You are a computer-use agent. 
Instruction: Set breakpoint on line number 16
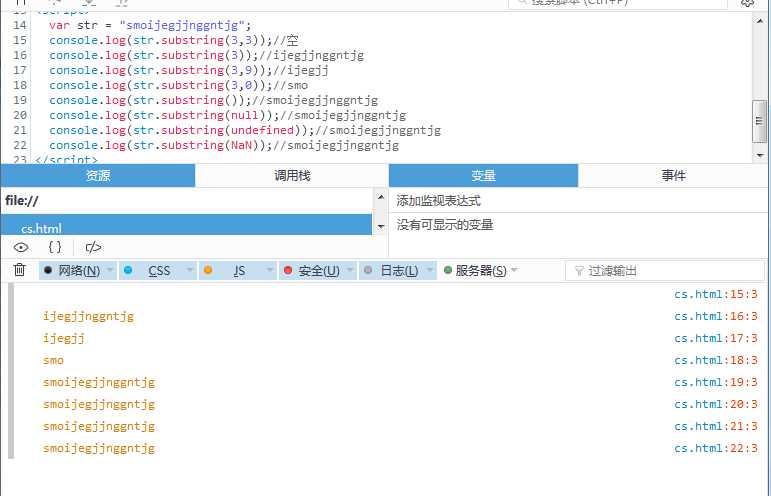click(x=20, y=55)
